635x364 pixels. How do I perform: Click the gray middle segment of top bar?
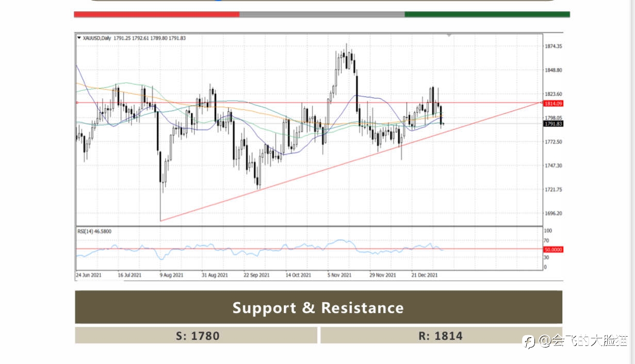322,14
